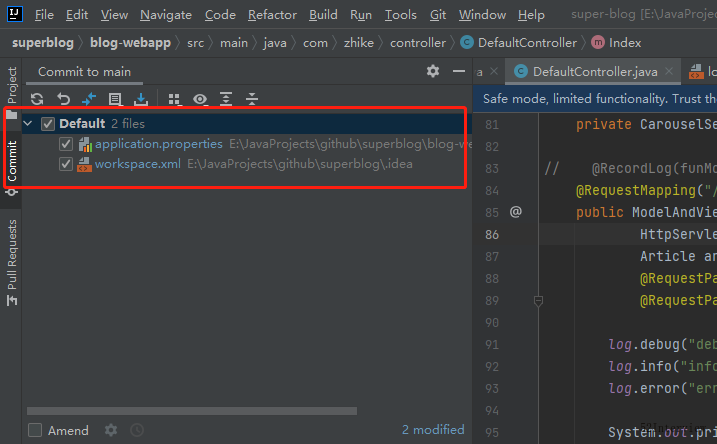Screen dimensions: 717x444
Task: Hide the Commit tool window
Action: tap(459, 71)
